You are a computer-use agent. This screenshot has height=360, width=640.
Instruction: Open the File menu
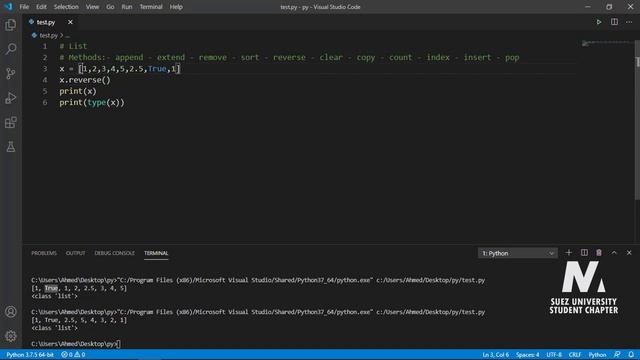[24, 7]
